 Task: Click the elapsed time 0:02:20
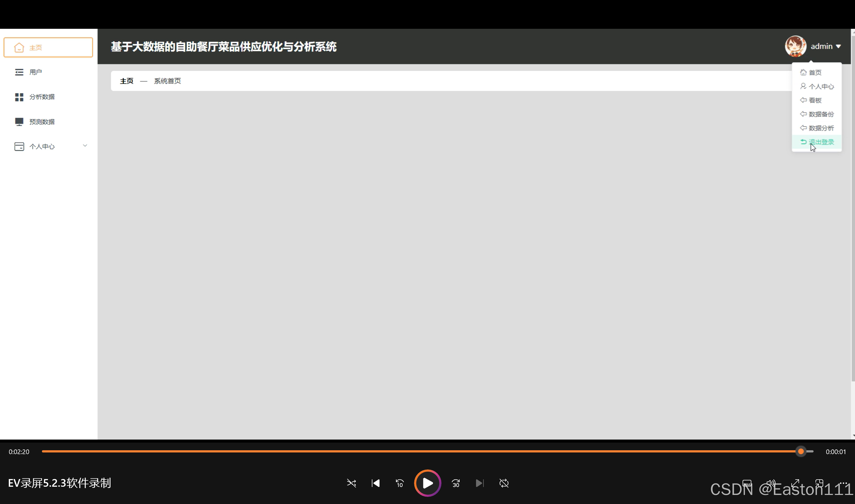point(19,452)
